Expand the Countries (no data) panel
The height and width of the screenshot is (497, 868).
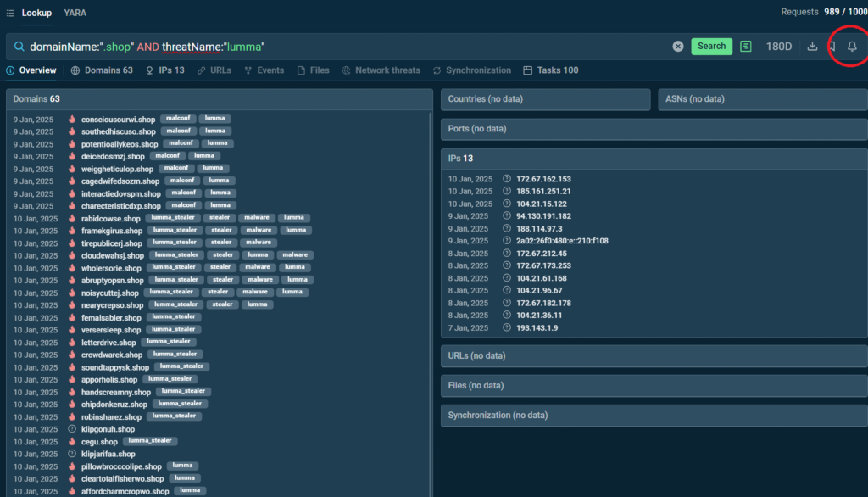(x=545, y=99)
